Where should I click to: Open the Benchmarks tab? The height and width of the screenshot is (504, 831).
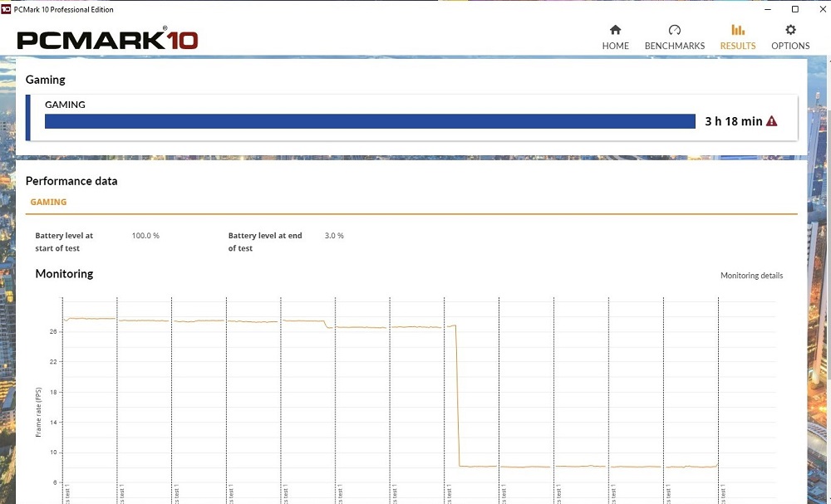(x=675, y=37)
